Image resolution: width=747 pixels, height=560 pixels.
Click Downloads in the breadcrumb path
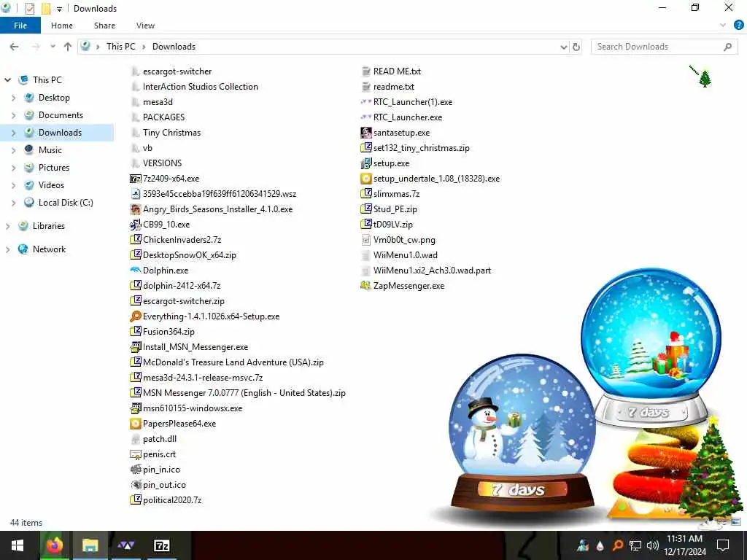[174, 47]
